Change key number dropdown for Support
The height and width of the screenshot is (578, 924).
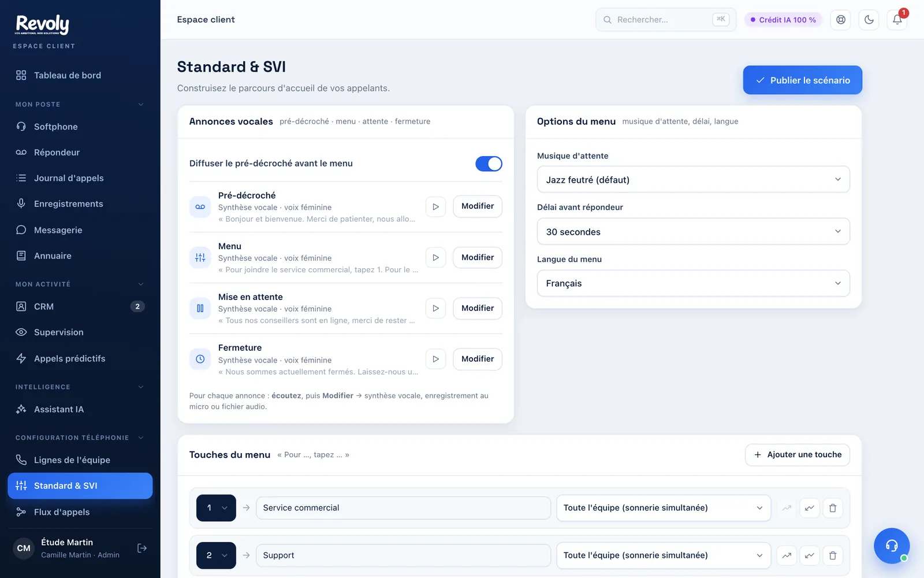(216, 555)
